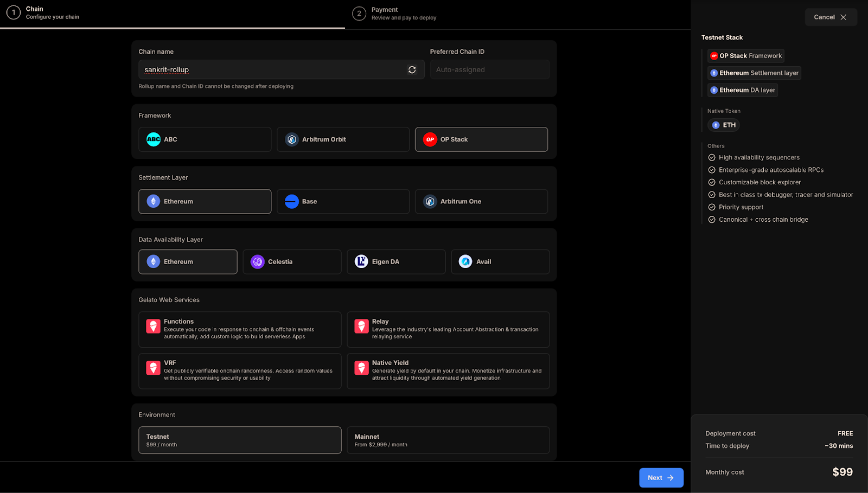Click the Avail data availability icon
The width and height of the screenshot is (868, 493).
tap(465, 261)
